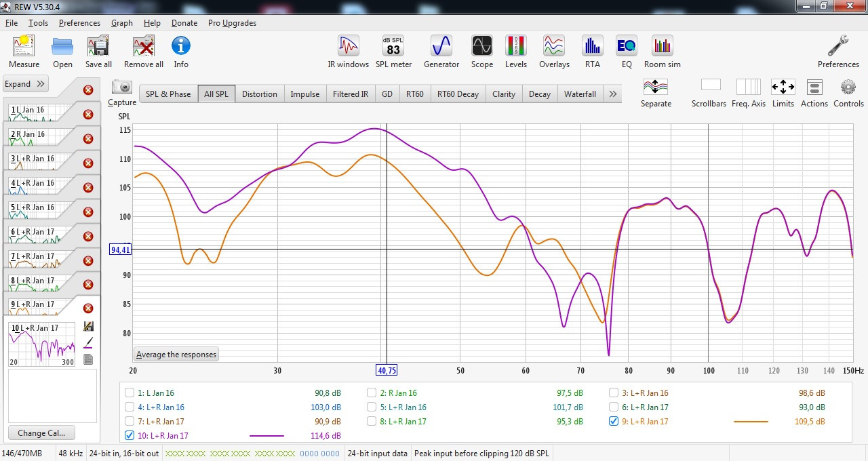Open the RTA analyzer window
Image resolution: width=868 pixels, height=461 pixels.
tap(592, 52)
